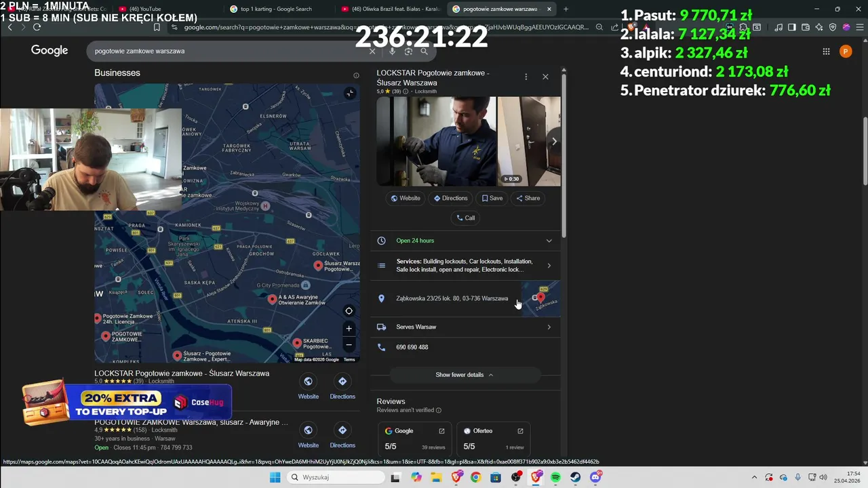Open browser extensions puzzle icon
Screen dimensions: 868x488
click(743, 27)
